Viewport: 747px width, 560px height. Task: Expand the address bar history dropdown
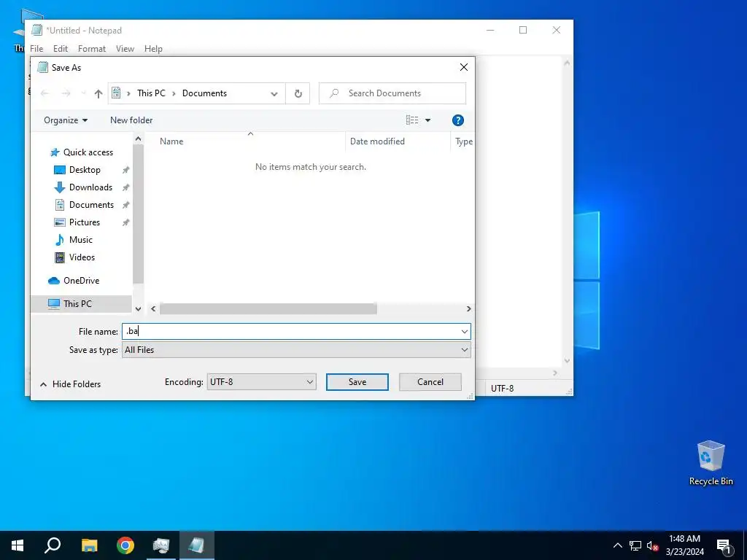[x=274, y=94]
